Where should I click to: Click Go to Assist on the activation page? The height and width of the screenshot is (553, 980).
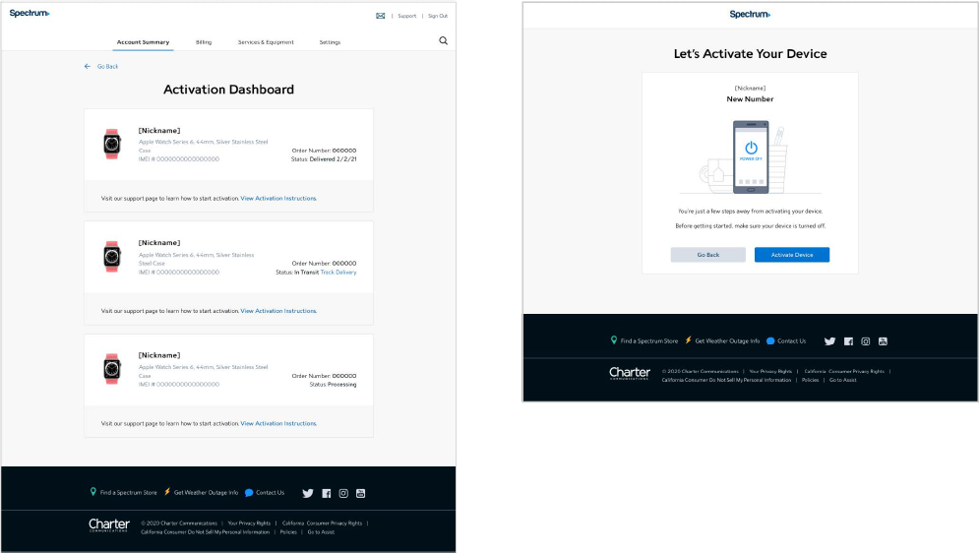842,380
